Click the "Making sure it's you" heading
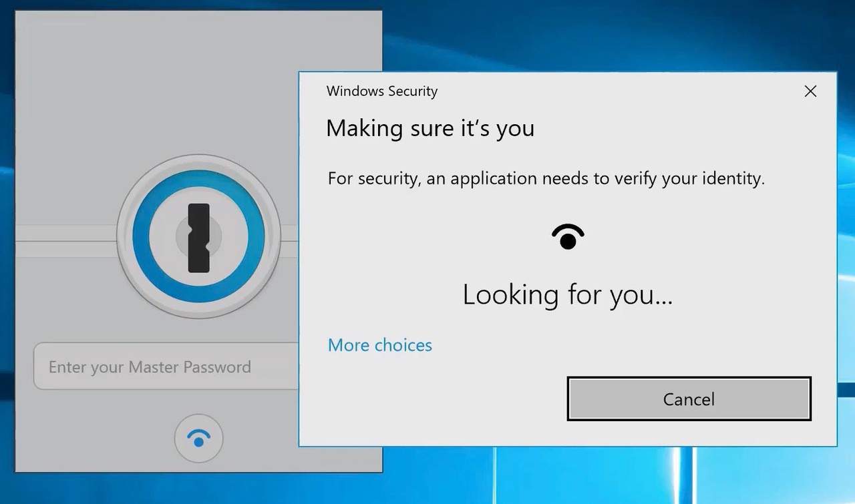Screen dimensions: 855x504 pos(430,128)
